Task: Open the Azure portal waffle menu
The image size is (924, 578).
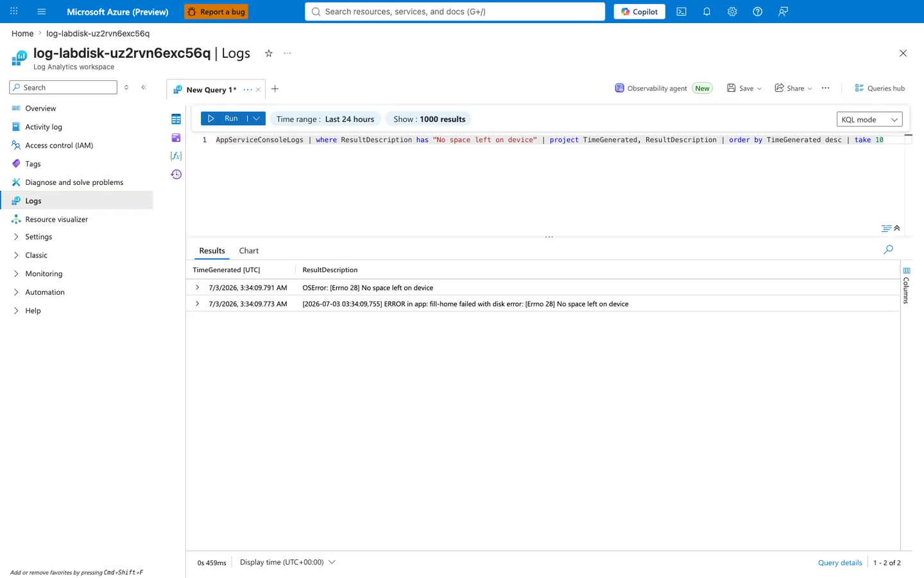Action: [x=14, y=12]
